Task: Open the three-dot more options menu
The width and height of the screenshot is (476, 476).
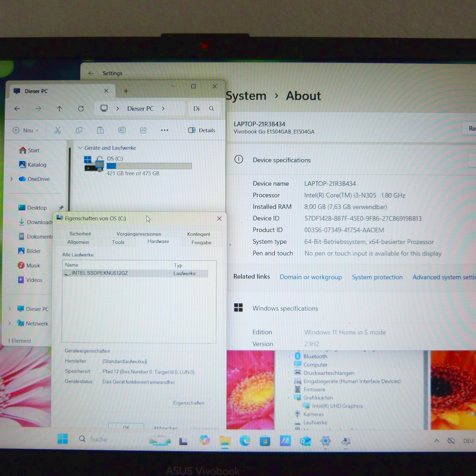Action: [x=165, y=130]
